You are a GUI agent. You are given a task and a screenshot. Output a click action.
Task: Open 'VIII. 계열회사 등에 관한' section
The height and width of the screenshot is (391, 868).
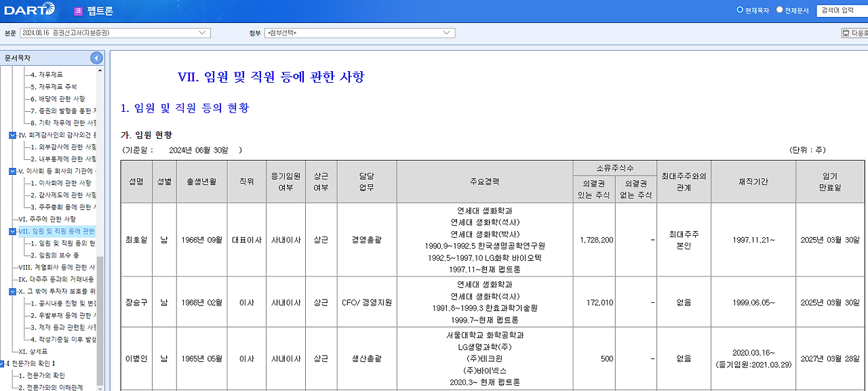click(58, 268)
